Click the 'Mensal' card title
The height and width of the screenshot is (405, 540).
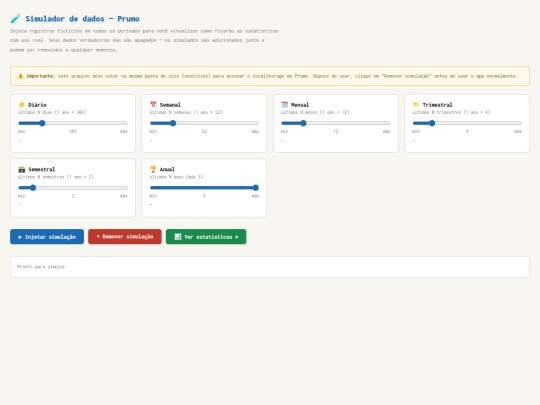coord(300,105)
